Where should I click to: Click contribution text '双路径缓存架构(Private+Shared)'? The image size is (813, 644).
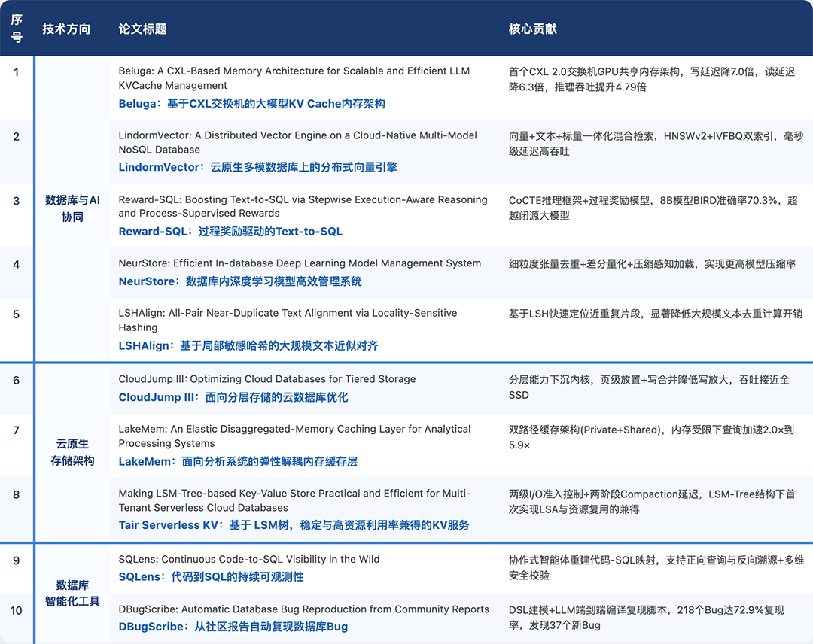pyautogui.click(x=651, y=437)
